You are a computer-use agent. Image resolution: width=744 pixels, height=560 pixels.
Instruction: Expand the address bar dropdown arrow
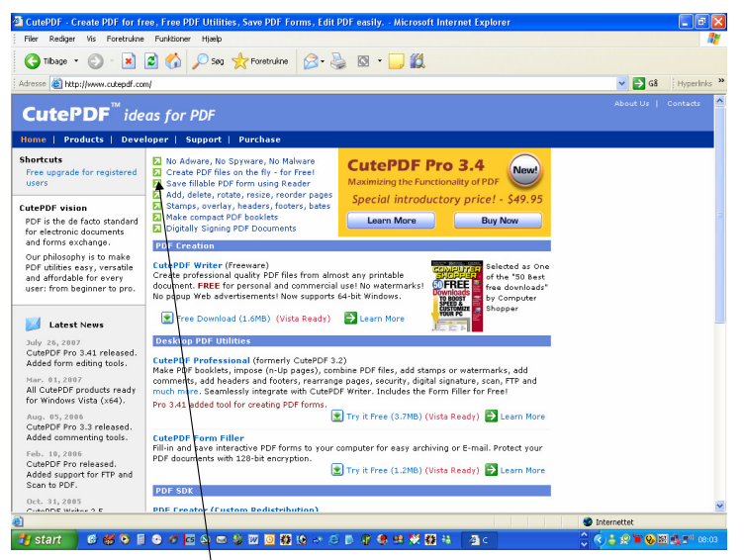622,83
